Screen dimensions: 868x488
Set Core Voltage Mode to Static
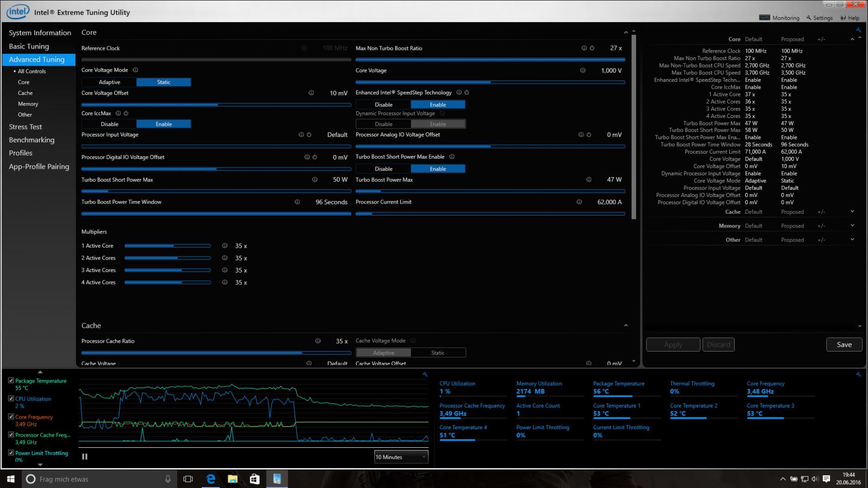pos(164,82)
